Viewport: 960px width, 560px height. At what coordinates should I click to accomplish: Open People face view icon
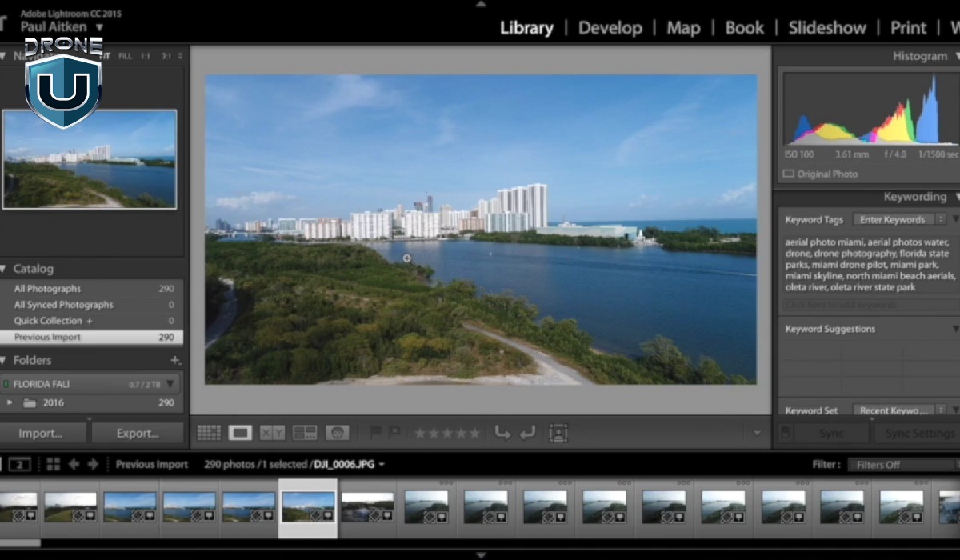coord(338,433)
